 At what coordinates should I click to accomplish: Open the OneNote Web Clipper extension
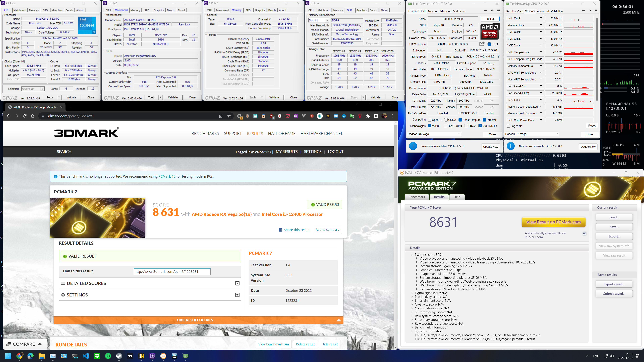[x=296, y=116]
